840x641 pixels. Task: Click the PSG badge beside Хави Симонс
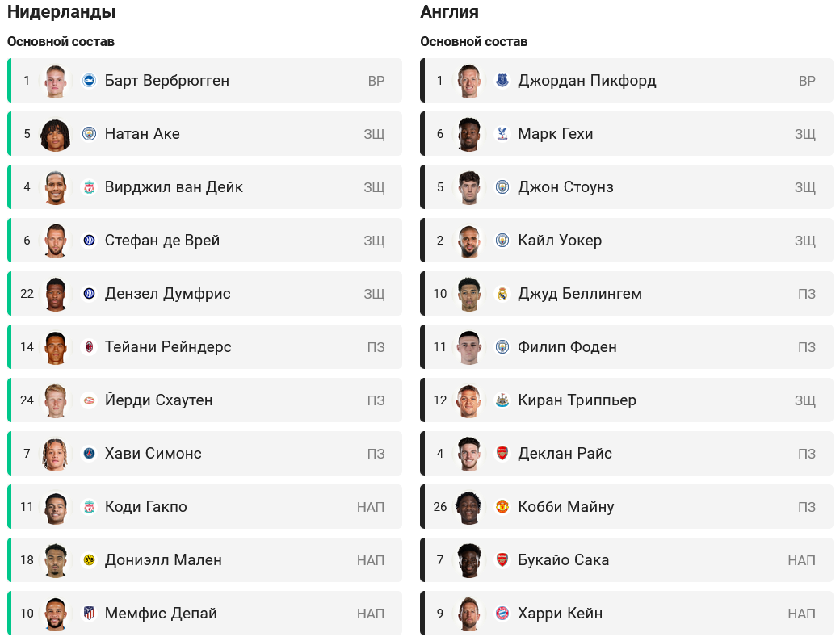tap(89, 454)
